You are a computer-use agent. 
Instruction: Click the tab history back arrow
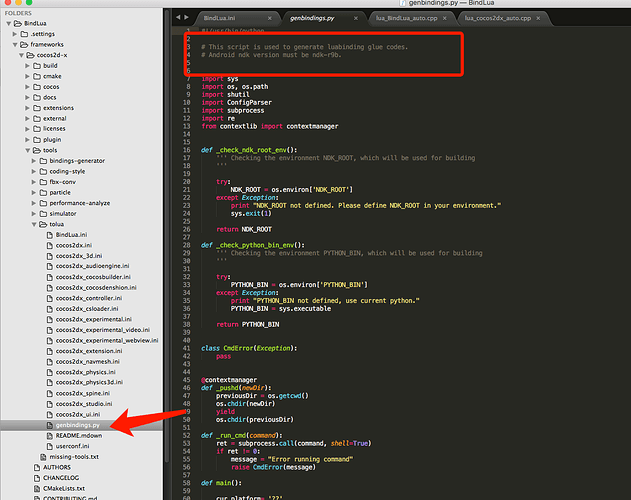pos(178,17)
